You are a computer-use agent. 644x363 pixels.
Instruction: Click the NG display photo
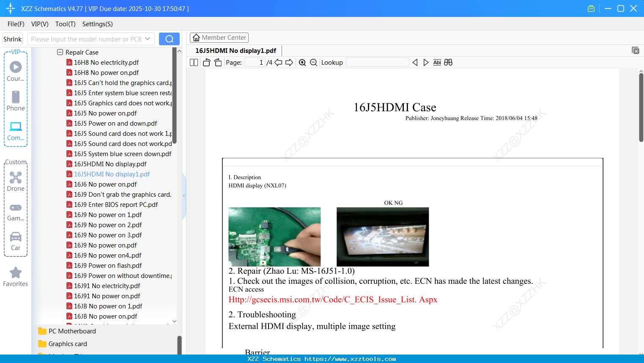[383, 237]
